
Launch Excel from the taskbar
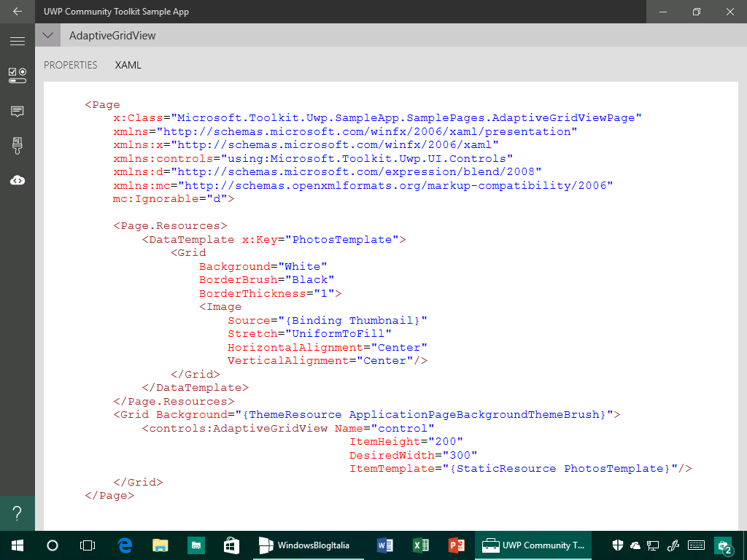tap(421, 545)
